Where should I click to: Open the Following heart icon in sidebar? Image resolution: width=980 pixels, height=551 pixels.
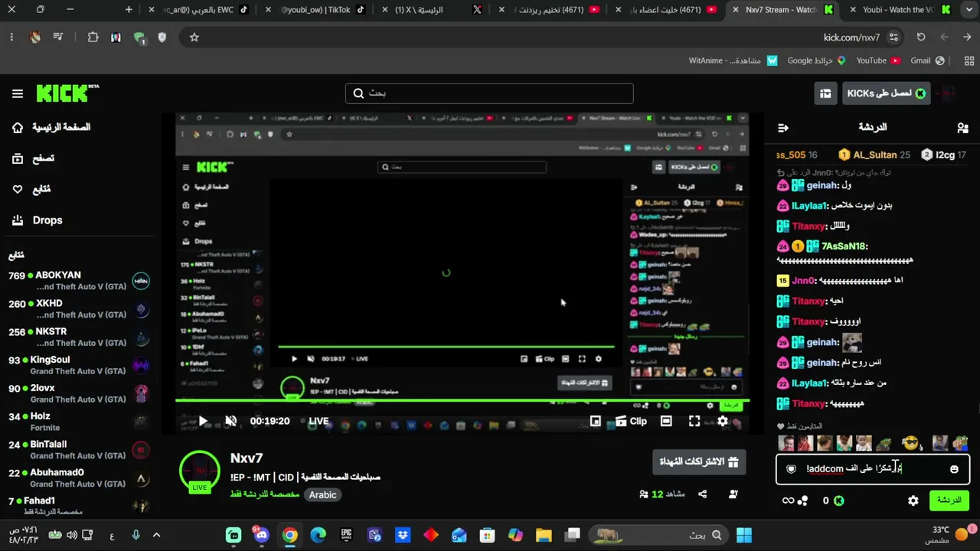tap(18, 189)
